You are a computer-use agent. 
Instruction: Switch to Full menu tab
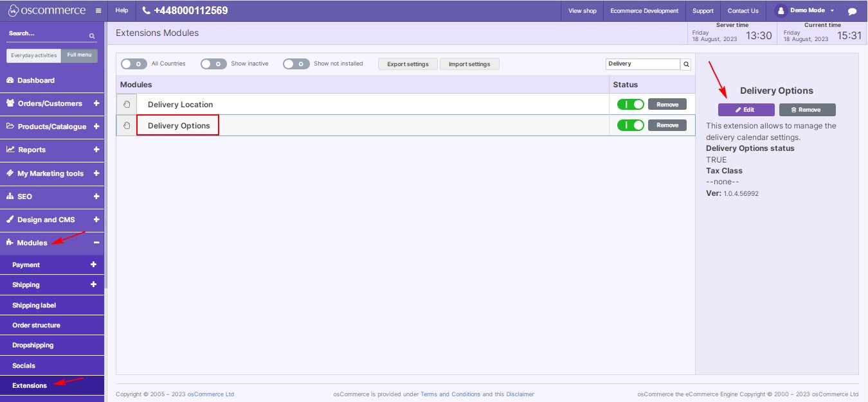pyautogui.click(x=80, y=56)
